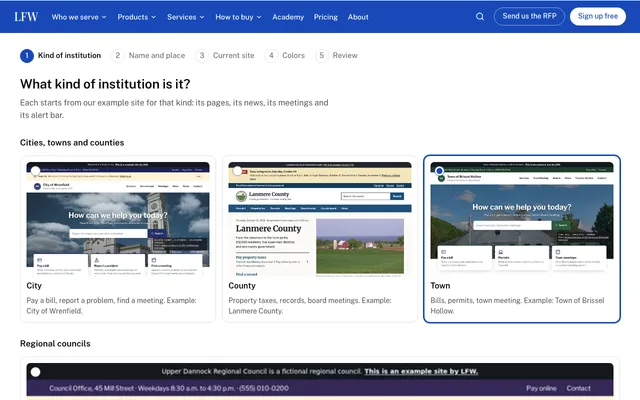Click the 'Regional councils' heading
Viewport: 640px width, 400px height.
(55, 344)
